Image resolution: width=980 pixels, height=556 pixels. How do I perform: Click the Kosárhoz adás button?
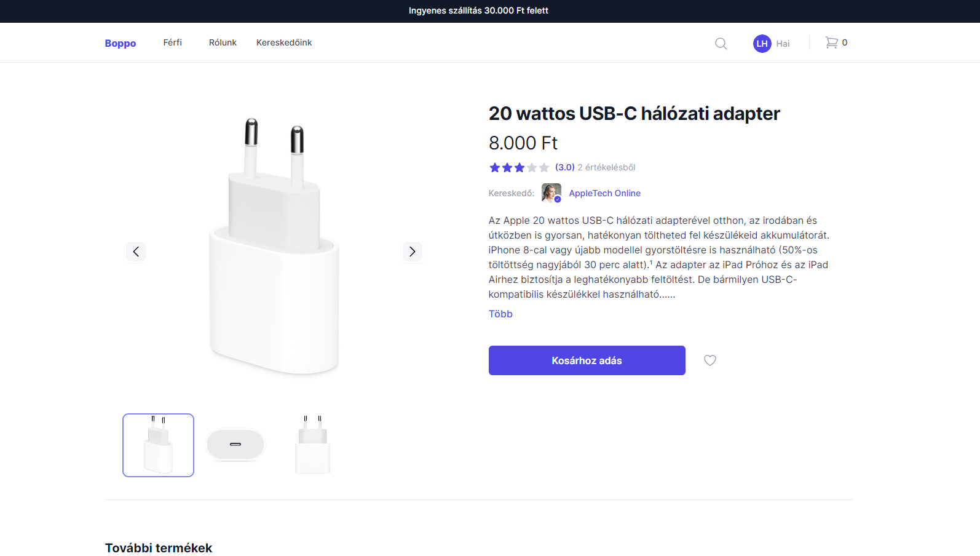click(x=587, y=360)
